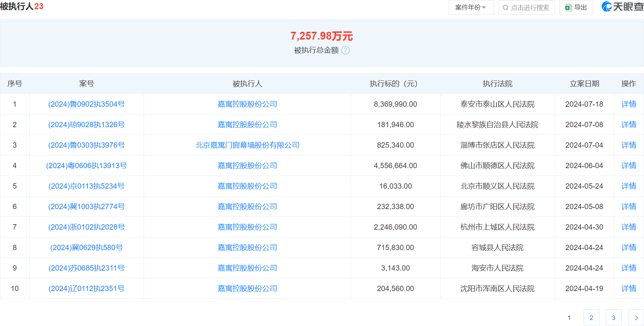The height and width of the screenshot is (326, 644).
Task: Click the 执行法院 column header
Action: [x=497, y=84]
